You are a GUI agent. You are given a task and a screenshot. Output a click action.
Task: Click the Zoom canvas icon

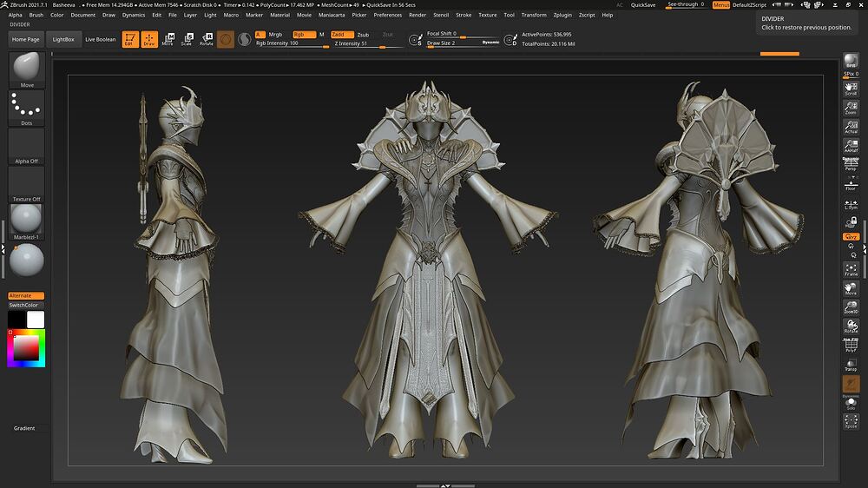(851, 108)
